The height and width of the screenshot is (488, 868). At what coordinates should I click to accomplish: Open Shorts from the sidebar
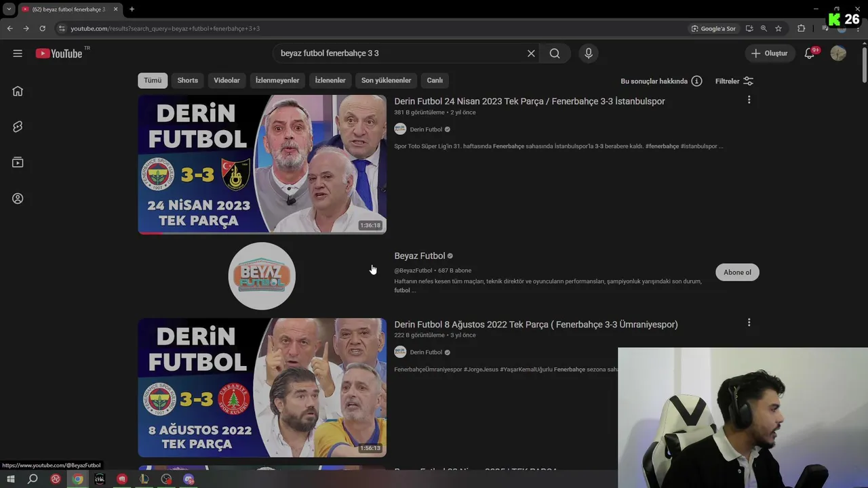(18, 127)
